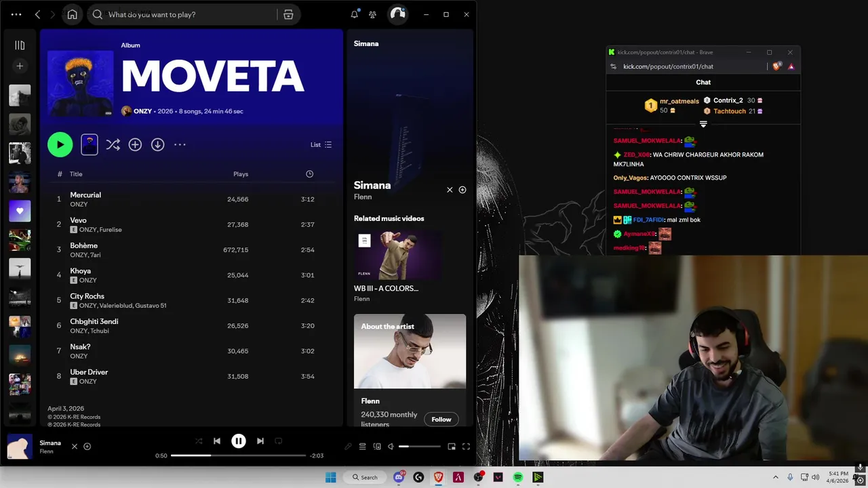Open artist Furelise on Vevo track
868x488 pixels.
click(x=111, y=230)
